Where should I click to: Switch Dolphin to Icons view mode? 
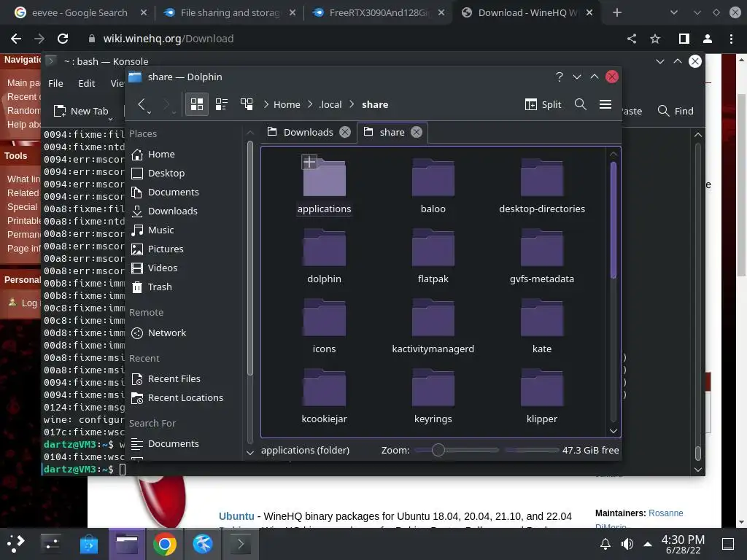197,104
